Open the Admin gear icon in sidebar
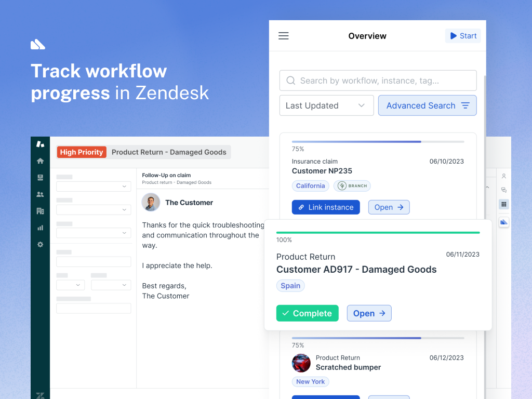Screen dimensions: 532x399 click(x=40, y=244)
